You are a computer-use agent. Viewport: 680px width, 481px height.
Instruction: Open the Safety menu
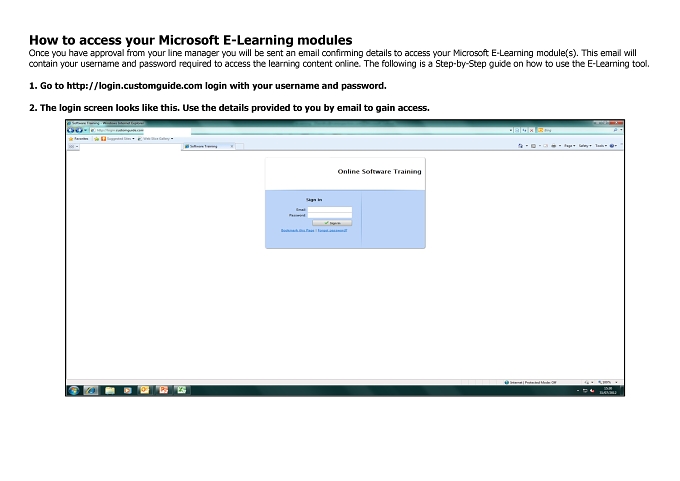coord(585,146)
